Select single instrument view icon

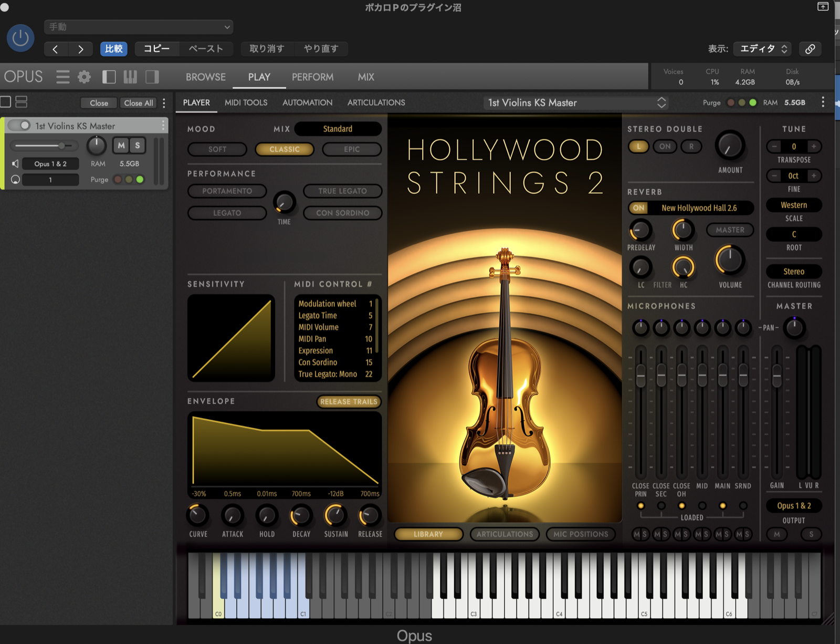(6, 102)
